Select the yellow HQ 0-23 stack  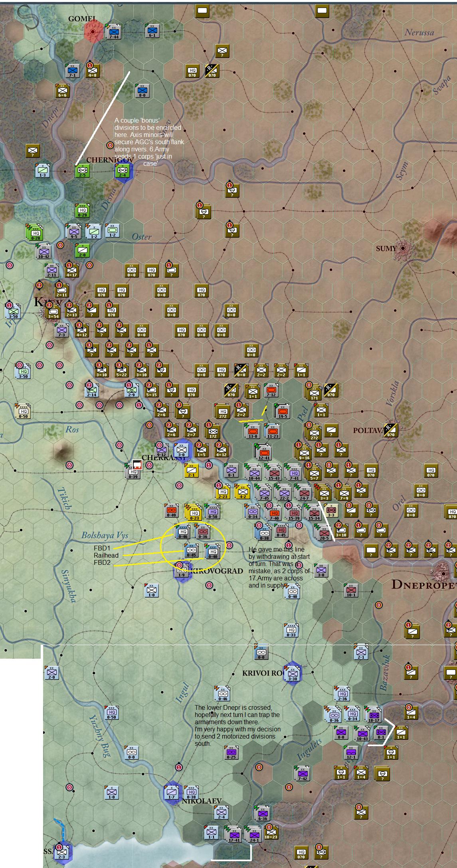(193, 512)
